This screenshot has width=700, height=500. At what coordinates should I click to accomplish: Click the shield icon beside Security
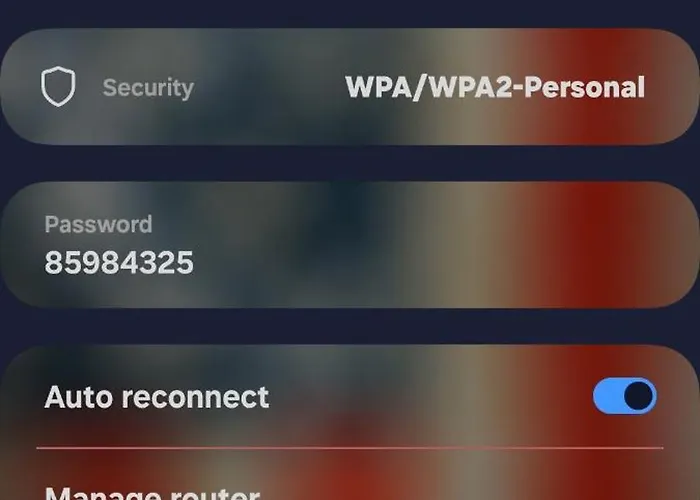[58, 87]
